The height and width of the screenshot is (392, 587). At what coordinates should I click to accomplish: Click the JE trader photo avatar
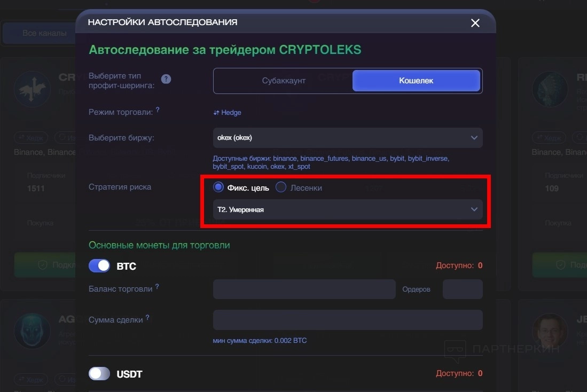click(x=550, y=331)
